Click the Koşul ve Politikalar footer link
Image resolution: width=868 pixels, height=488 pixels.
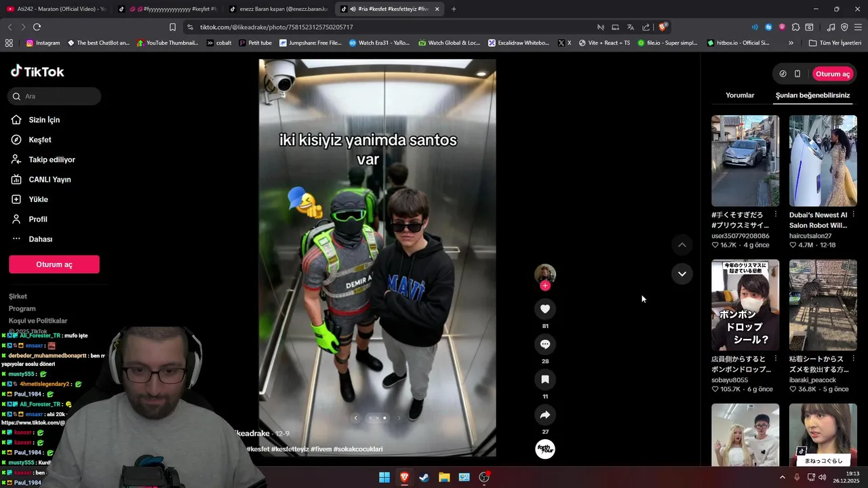38,321
